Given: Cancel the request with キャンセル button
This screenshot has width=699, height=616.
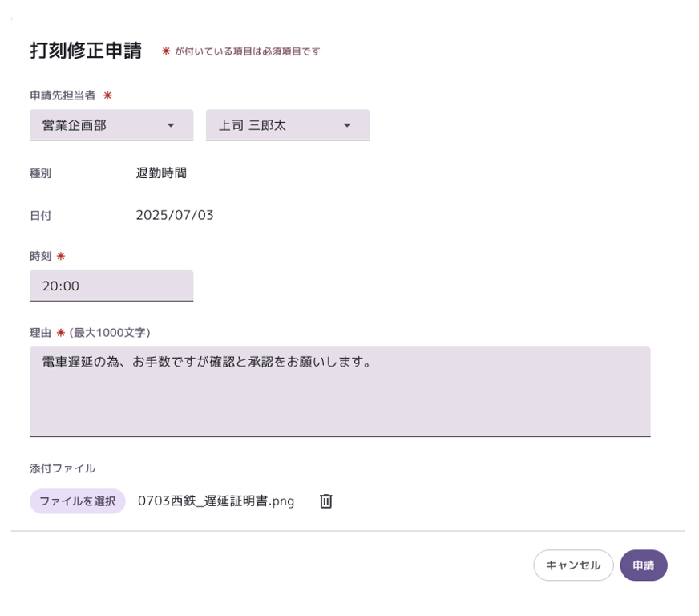Looking at the screenshot, I should [x=573, y=565].
